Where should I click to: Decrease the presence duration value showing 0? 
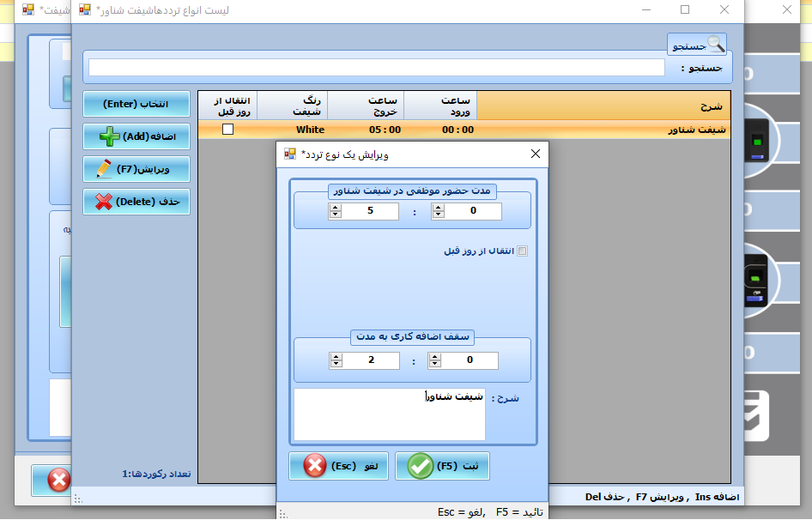click(x=436, y=215)
